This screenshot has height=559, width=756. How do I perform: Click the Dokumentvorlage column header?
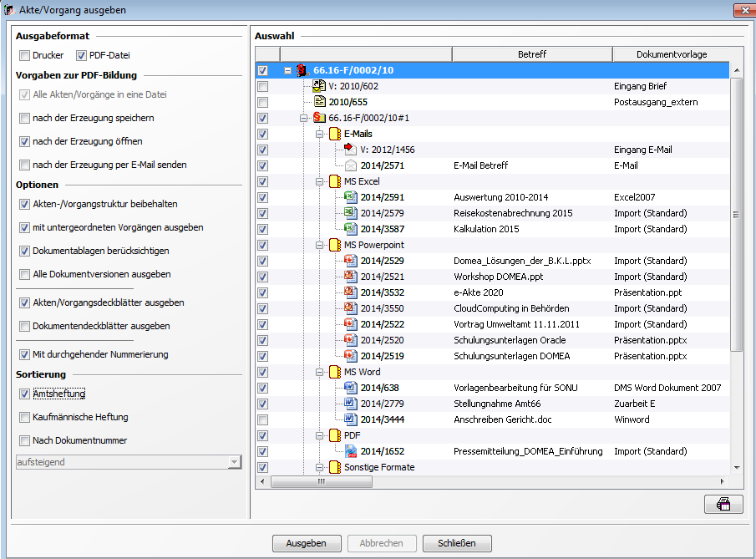click(671, 54)
